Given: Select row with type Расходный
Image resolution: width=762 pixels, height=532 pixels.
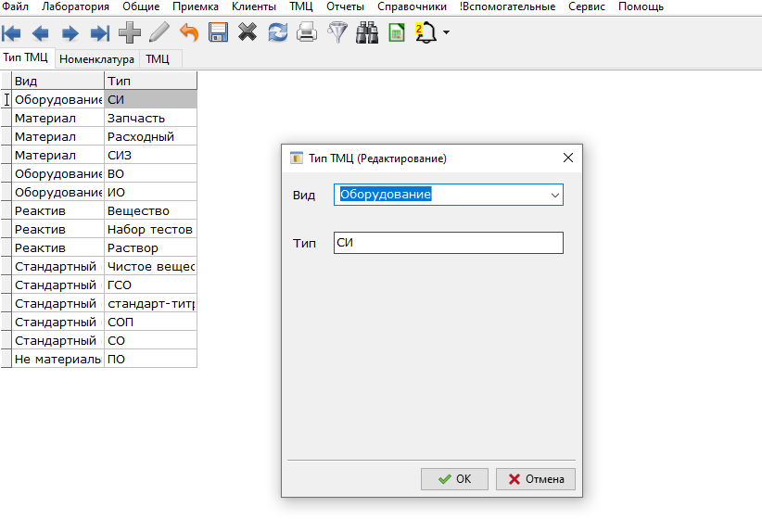Looking at the screenshot, I should (98, 137).
